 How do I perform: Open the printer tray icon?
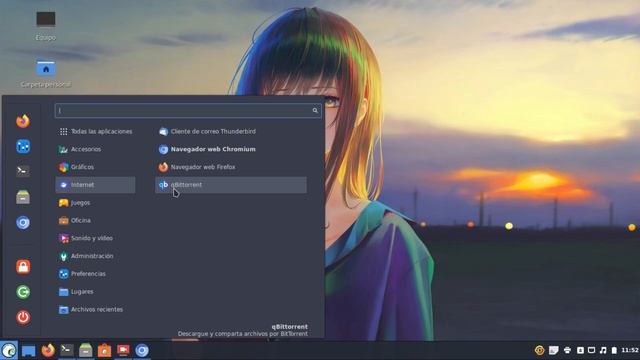pos(567,350)
